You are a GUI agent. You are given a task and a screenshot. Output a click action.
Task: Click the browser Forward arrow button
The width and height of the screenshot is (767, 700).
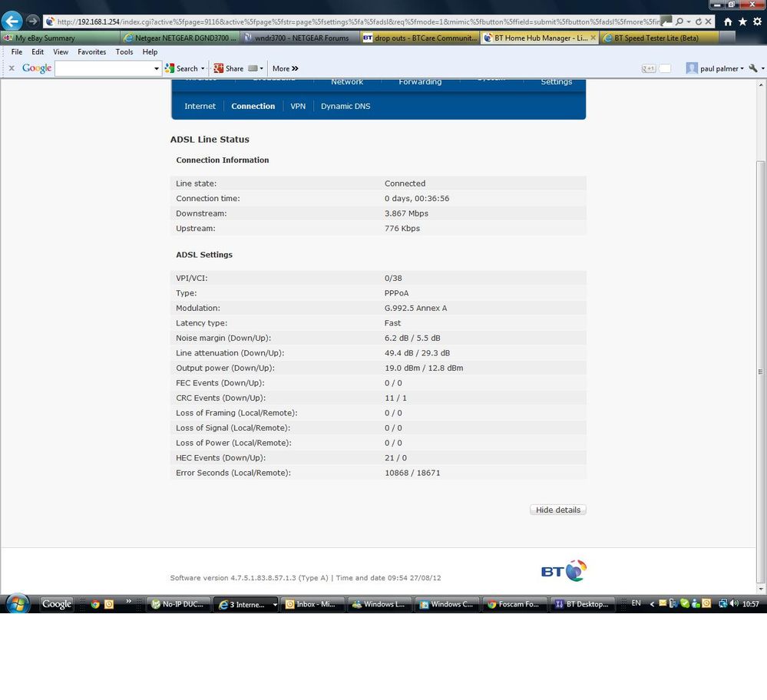click(x=32, y=21)
